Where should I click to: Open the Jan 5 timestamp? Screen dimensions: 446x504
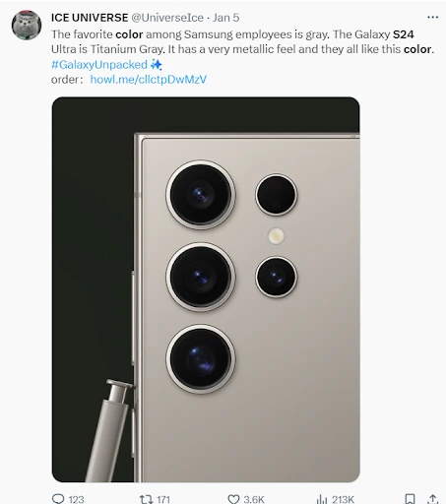226,18
